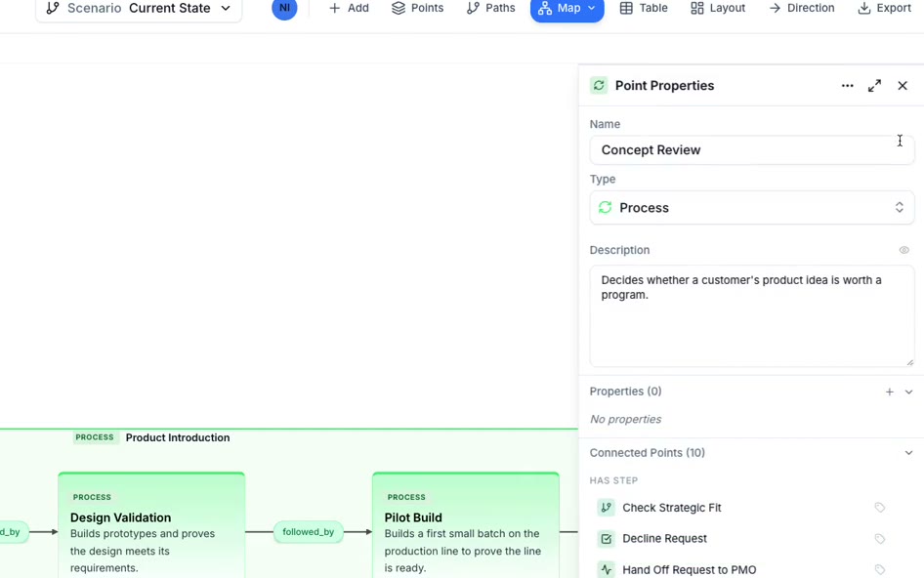The height and width of the screenshot is (578, 924).
Task: Click the NI user avatar
Action: tap(284, 8)
